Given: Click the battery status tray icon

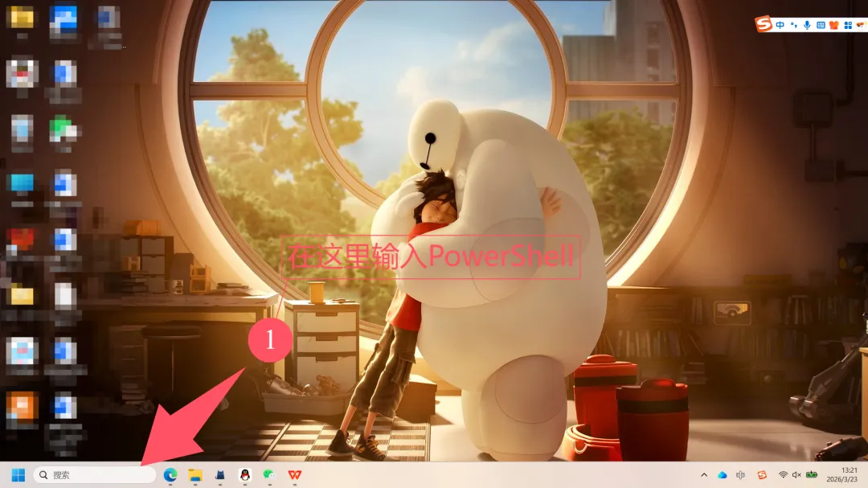Looking at the screenshot, I should 812,474.
